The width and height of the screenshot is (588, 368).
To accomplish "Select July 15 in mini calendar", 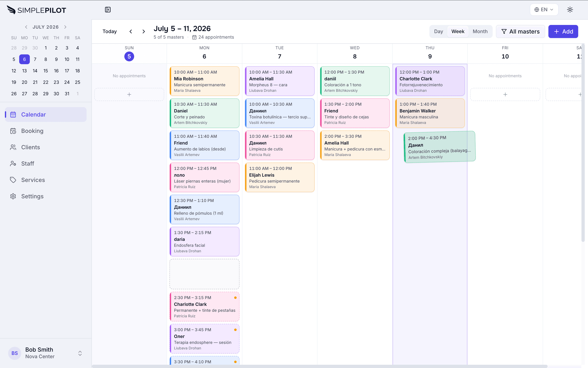I will pos(46,71).
